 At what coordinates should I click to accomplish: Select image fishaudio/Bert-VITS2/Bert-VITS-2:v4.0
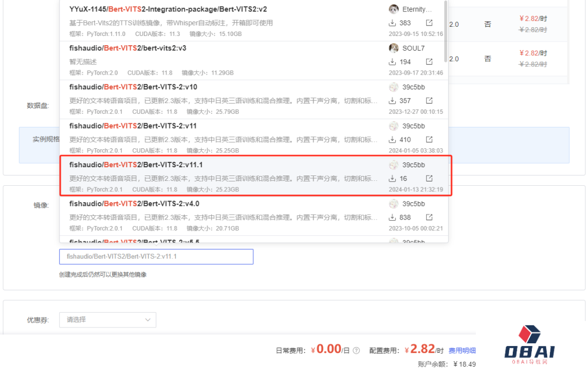pos(254,216)
